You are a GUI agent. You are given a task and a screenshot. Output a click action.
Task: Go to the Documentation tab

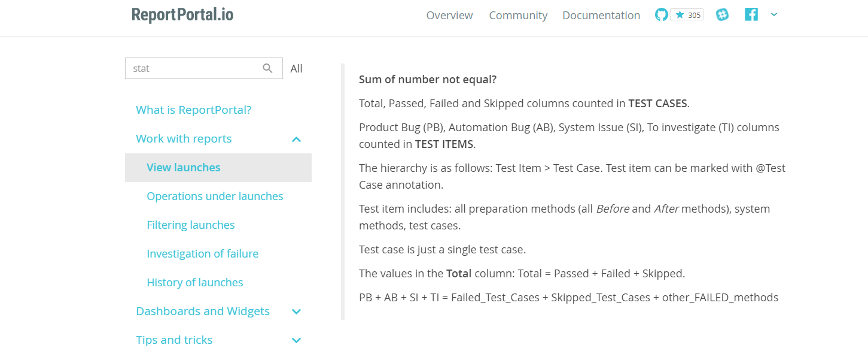tap(601, 15)
